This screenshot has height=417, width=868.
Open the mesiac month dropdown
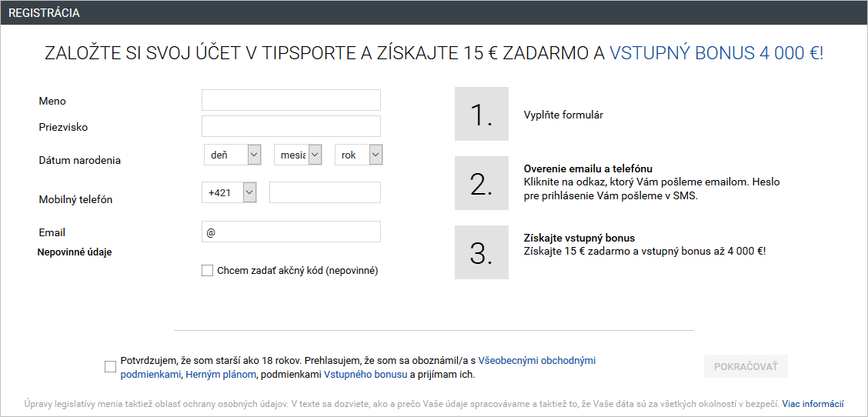pos(298,155)
